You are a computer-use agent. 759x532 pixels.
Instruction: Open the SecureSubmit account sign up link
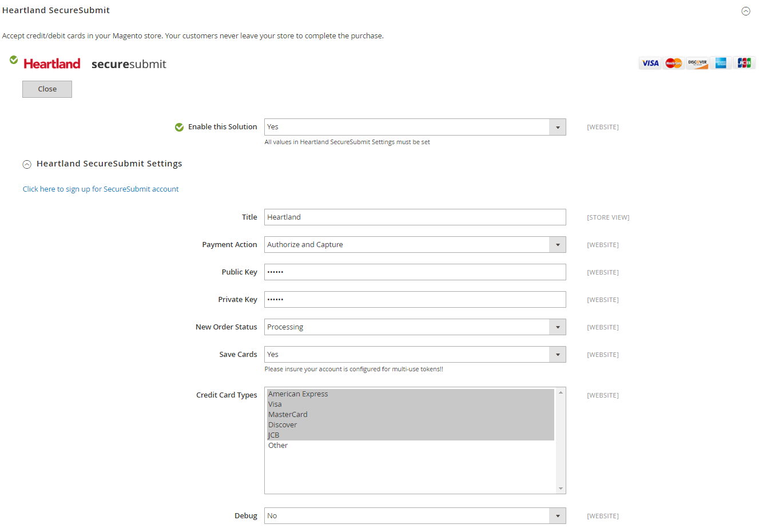tap(101, 189)
